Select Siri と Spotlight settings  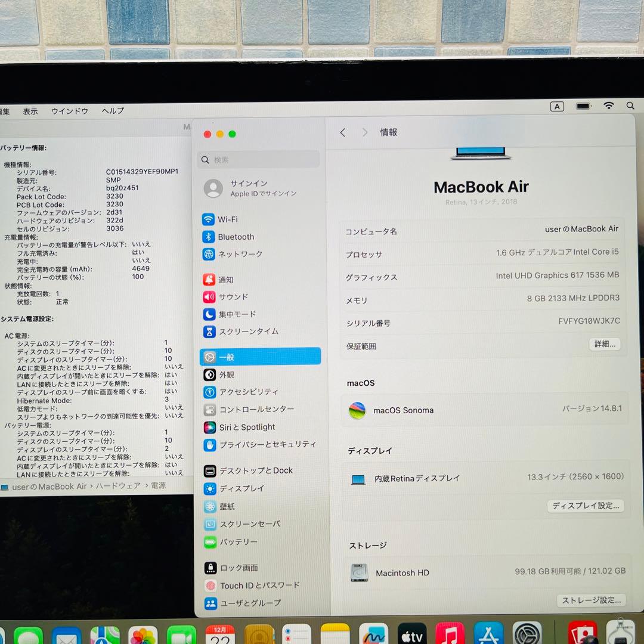pyautogui.click(x=247, y=427)
